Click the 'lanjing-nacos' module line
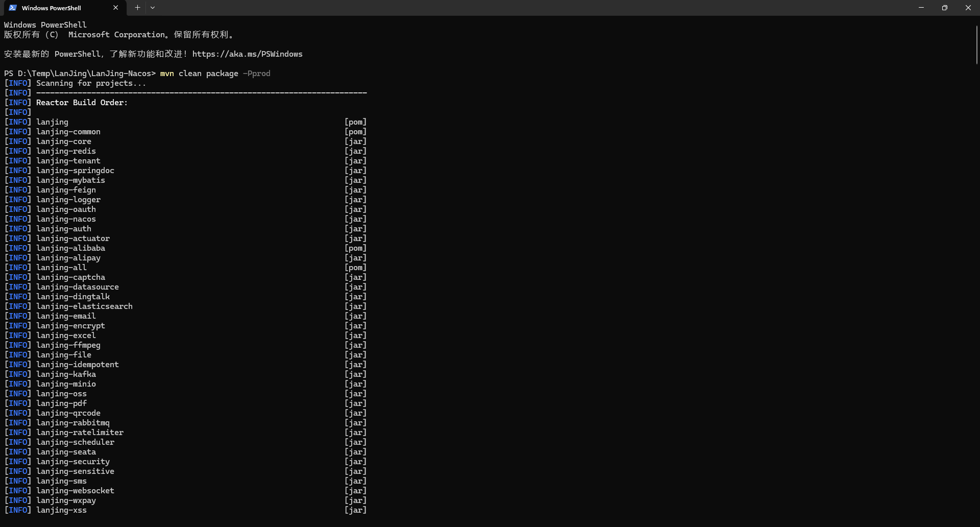The height and width of the screenshot is (527, 980). point(66,219)
